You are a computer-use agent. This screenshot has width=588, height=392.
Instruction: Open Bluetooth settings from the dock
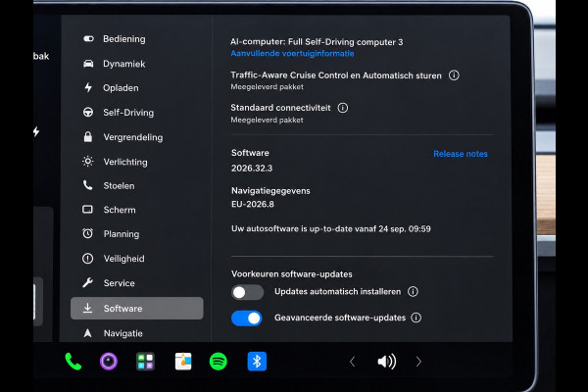[257, 362]
